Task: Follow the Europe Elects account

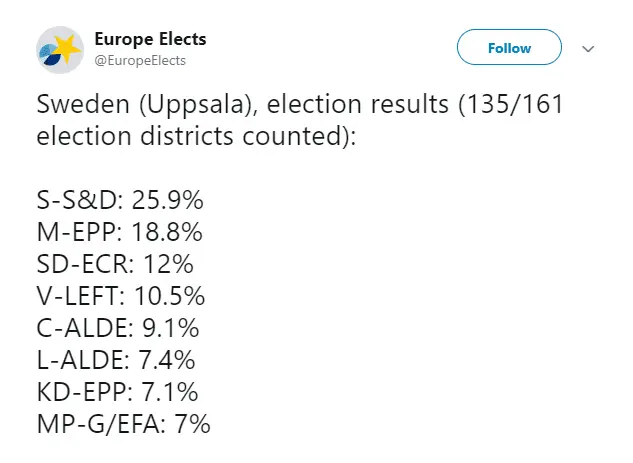Action: point(509,48)
